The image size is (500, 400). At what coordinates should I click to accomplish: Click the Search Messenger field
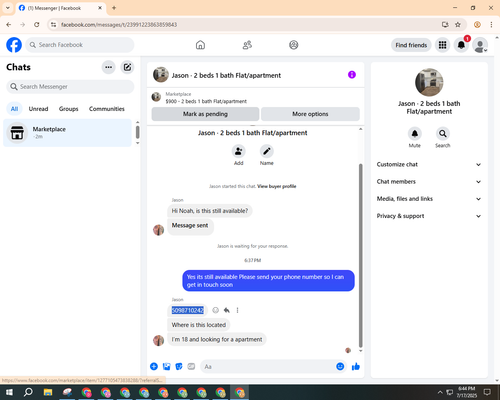tap(70, 87)
